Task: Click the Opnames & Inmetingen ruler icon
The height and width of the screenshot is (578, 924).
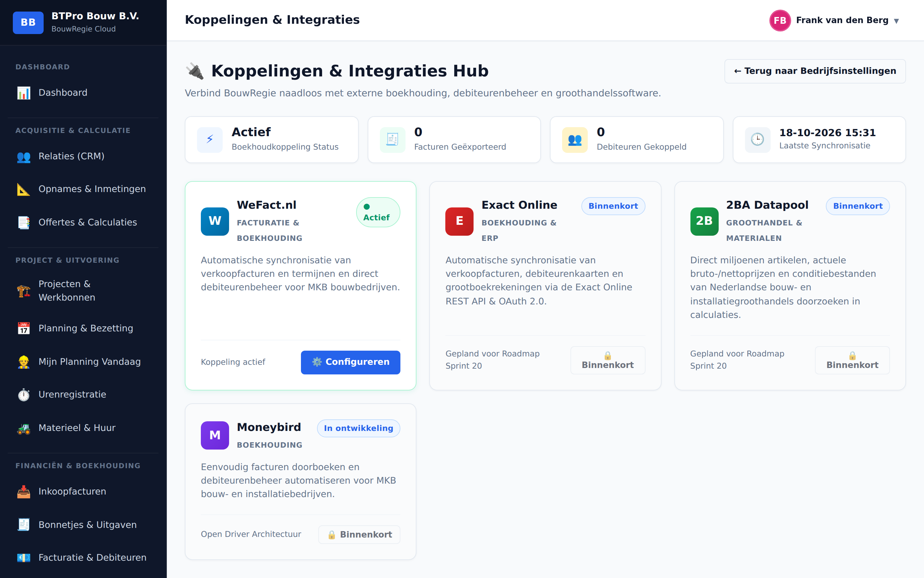Action: pos(24,189)
